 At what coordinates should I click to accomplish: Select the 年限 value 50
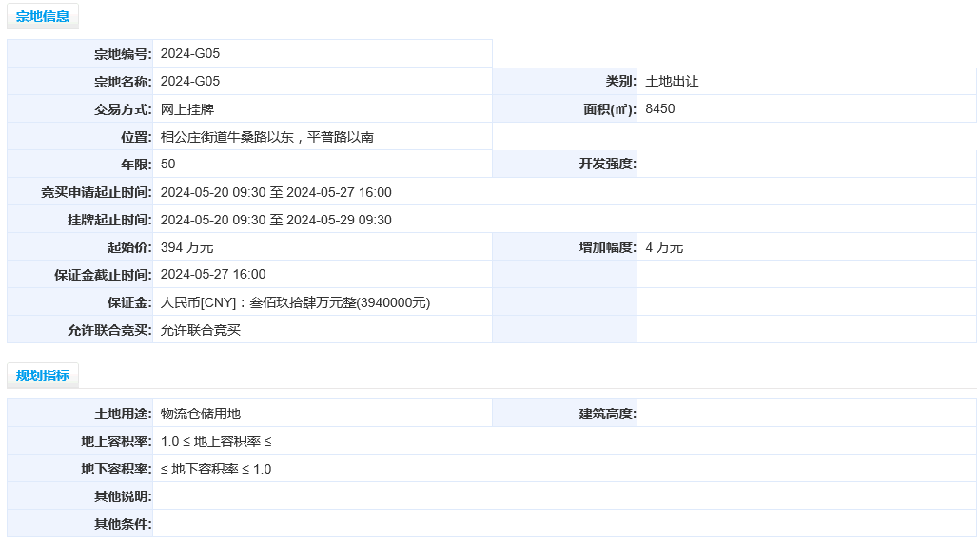pyautogui.click(x=168, y=165)
